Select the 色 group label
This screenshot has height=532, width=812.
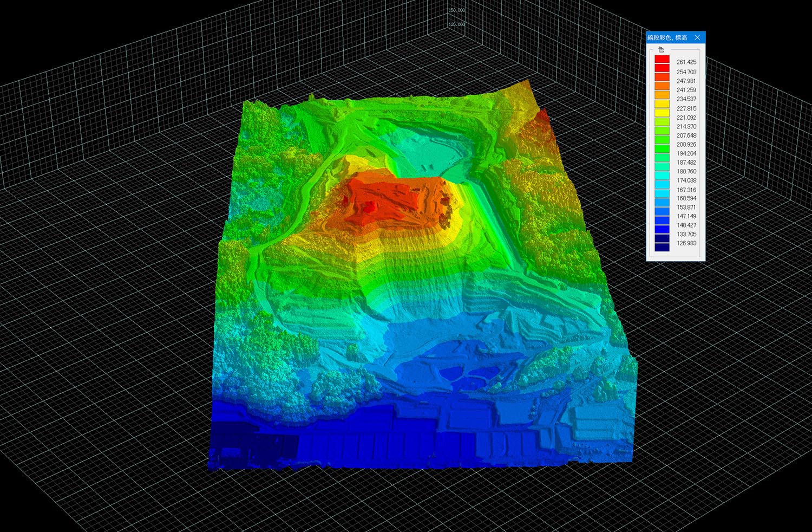pyautogui.click(x=661, y=49)
